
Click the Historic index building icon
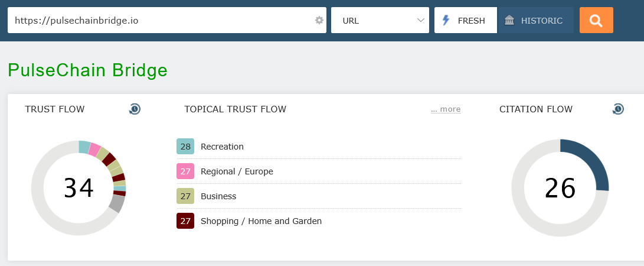(x=509, y=21)
